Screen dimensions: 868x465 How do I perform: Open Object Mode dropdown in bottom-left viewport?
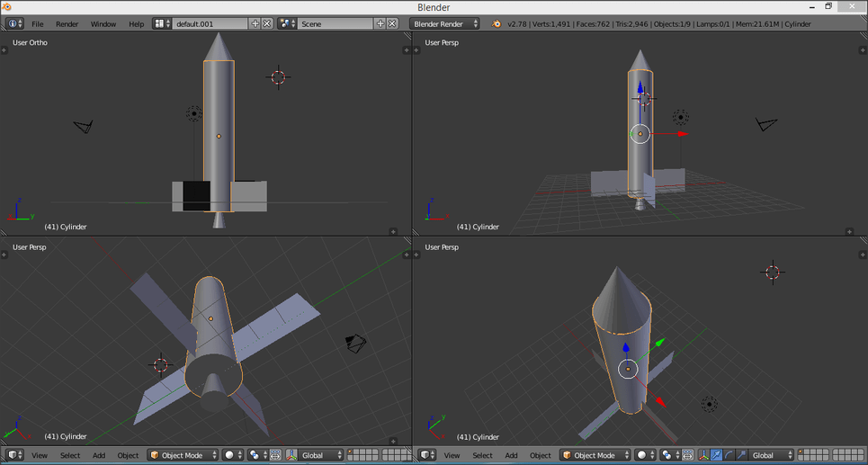tap(183, 455)
